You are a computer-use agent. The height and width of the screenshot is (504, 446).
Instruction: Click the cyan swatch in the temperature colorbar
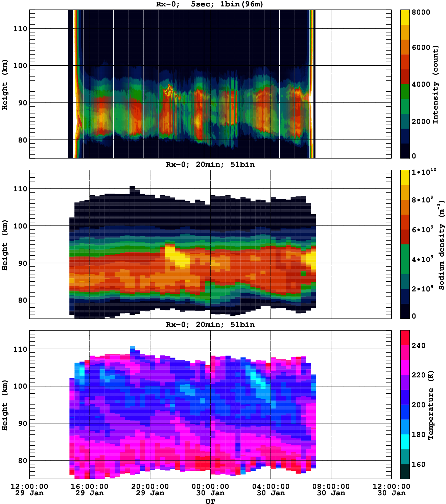405,442
